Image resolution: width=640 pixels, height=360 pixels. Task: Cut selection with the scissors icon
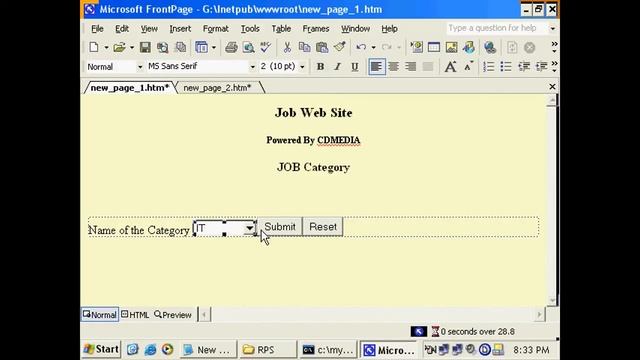tap(287, 47)
